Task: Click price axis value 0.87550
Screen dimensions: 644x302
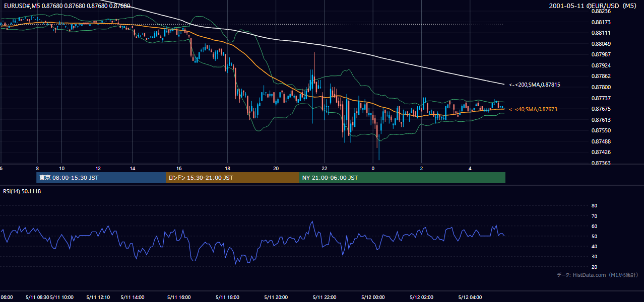Action: tap(600, 130)
